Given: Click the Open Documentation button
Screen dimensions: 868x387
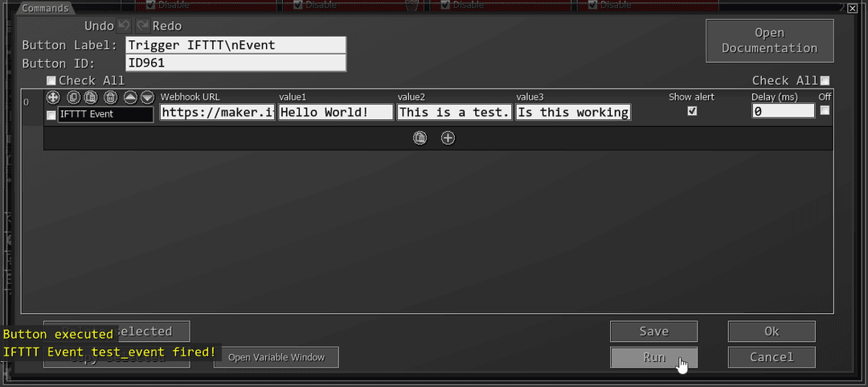Looking at the screenshot, I should pos(769,40).
